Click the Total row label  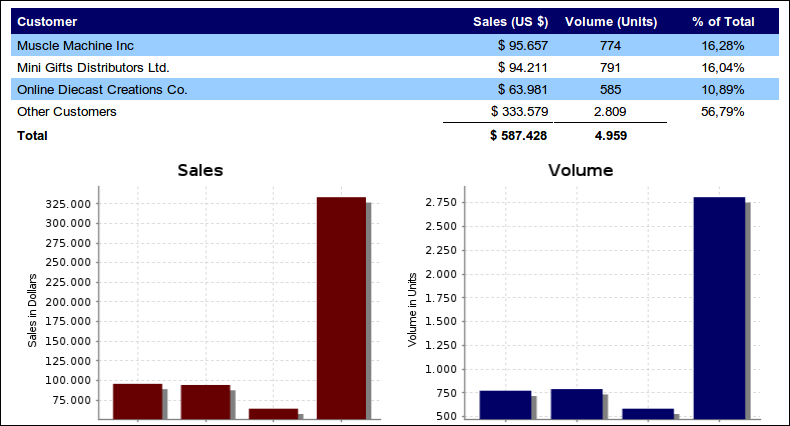(32, 136)
